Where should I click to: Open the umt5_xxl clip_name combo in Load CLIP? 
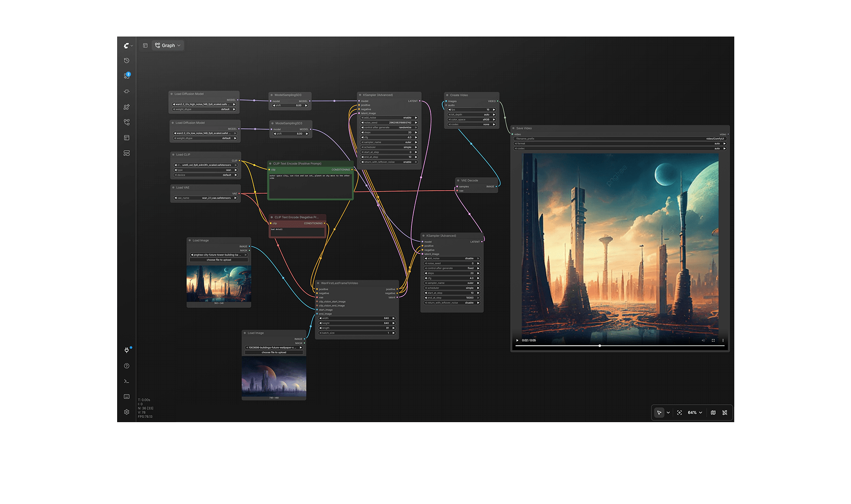pos(206,165)
